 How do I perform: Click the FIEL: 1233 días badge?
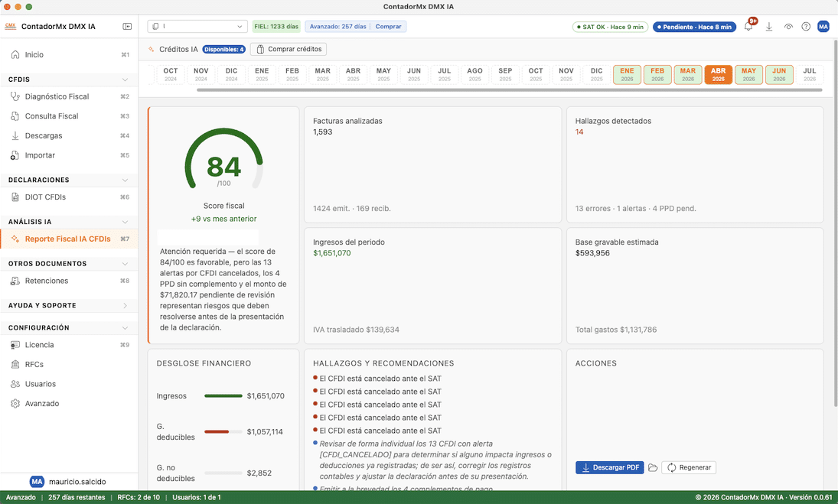[276, 26]
